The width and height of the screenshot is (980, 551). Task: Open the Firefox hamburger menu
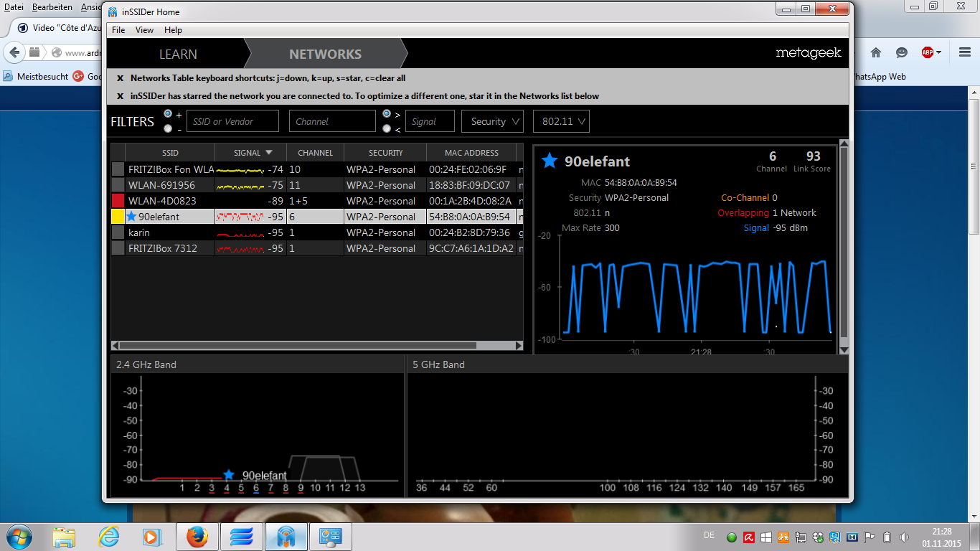click(965, 52)
